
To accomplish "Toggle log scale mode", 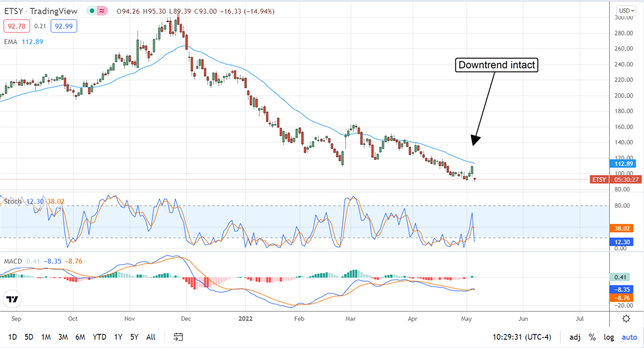I will tap(609, 337).
